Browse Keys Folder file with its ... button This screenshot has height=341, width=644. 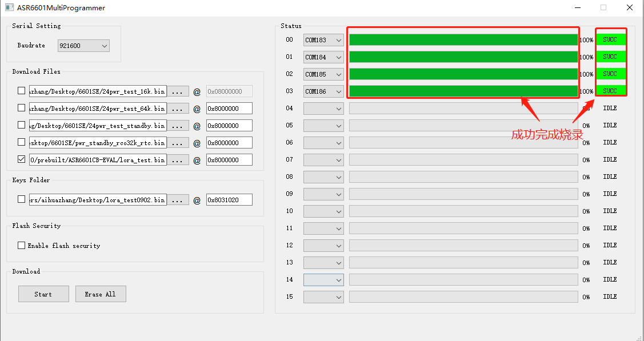tap(178, 200)
